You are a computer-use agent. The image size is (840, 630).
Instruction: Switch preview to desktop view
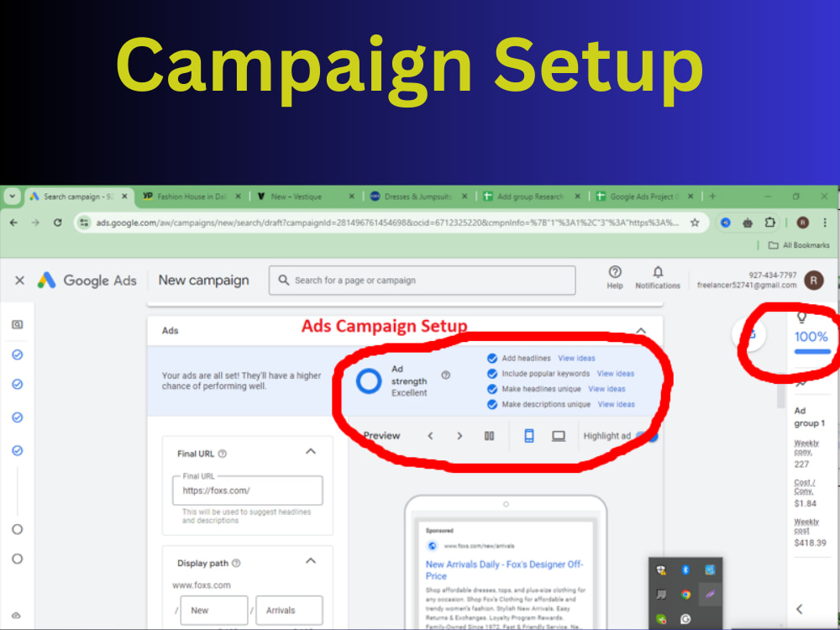click(x=559, y=436)
